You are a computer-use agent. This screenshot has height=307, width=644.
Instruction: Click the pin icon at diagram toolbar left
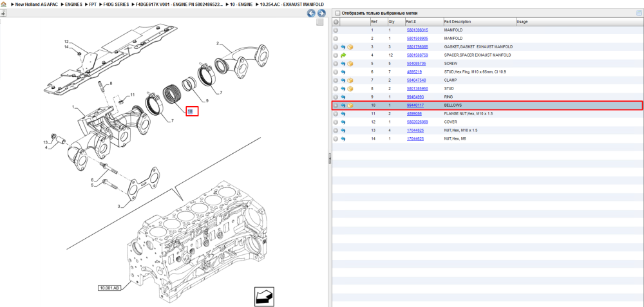3,13
